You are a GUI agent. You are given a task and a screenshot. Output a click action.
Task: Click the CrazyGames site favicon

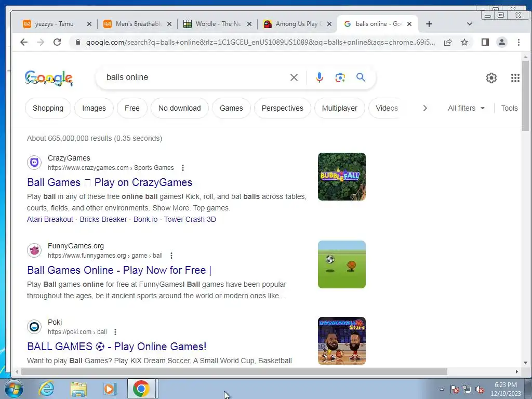tap(34, 163)
